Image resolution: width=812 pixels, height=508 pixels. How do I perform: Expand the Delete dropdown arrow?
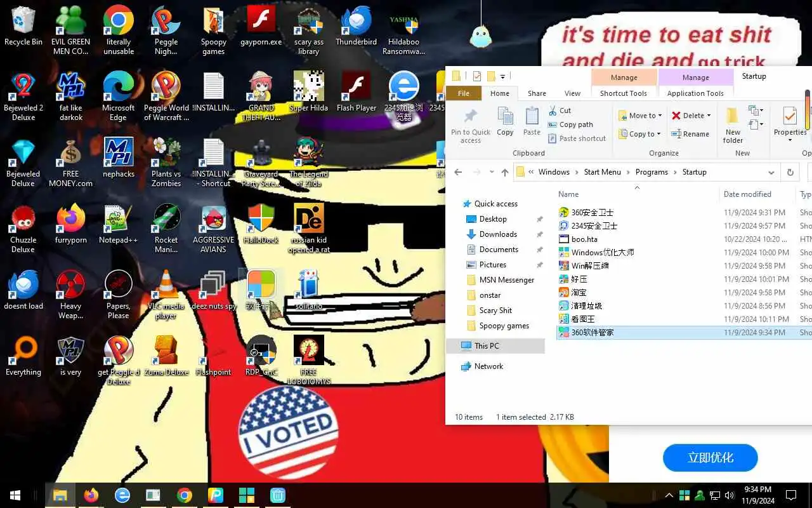tap(709, 116)
